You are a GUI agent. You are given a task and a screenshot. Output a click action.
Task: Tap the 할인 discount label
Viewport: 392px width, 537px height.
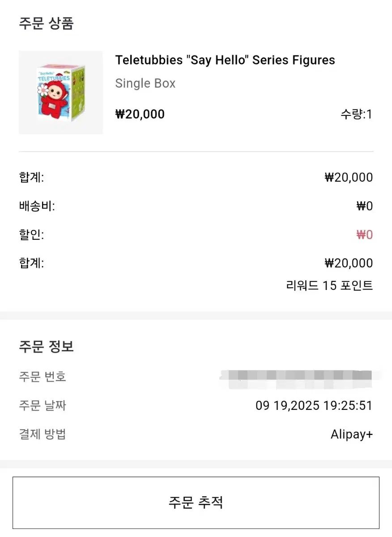(x=31, y=235)
